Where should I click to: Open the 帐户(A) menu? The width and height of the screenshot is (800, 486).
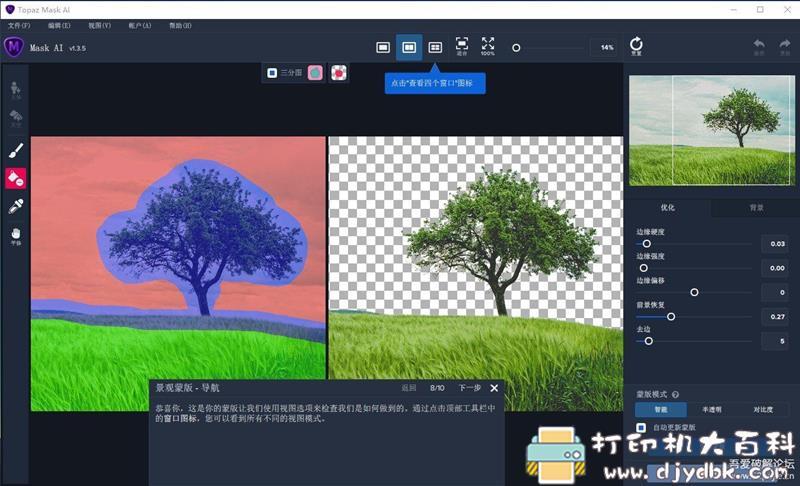(140, 25)
